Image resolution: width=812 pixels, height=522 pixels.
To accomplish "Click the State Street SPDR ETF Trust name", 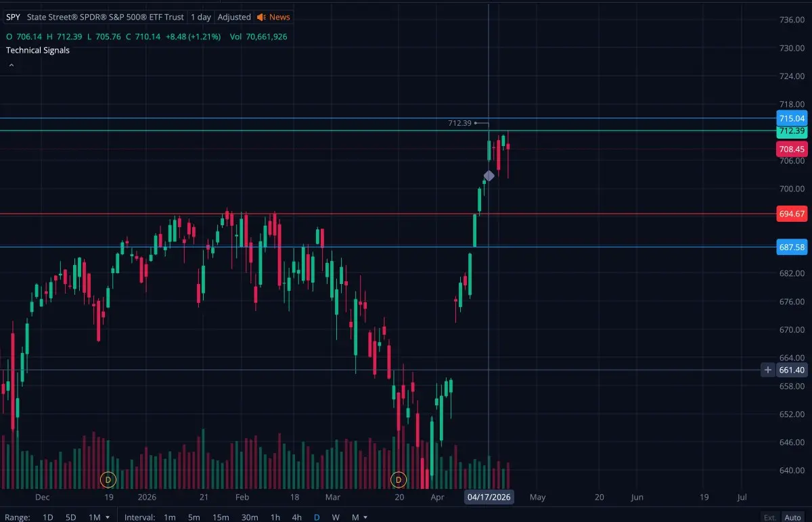I will tap(104, 17).
